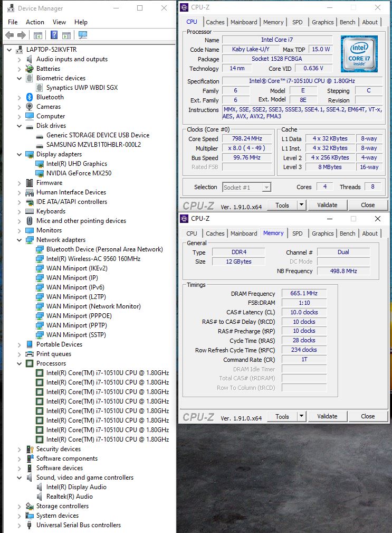Click the Show/Hide Console Tree toolbar icon
392x533 pixels.
click(38, 35)
